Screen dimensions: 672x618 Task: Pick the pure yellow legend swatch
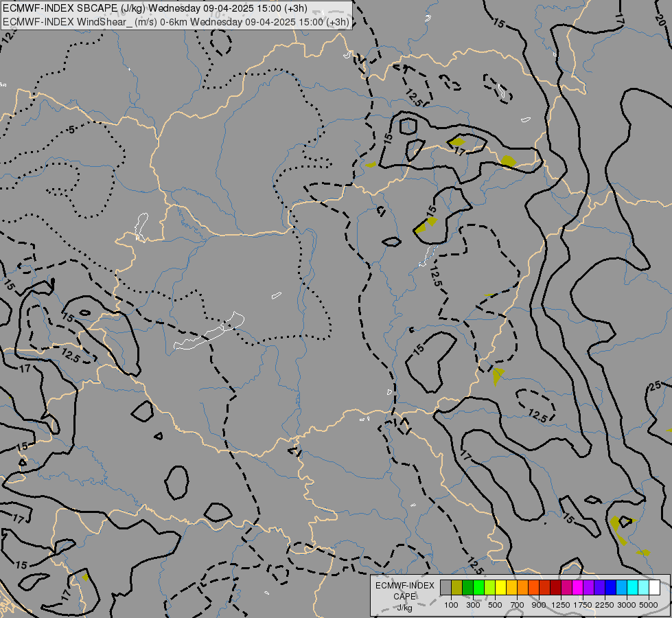click(501, 587)
